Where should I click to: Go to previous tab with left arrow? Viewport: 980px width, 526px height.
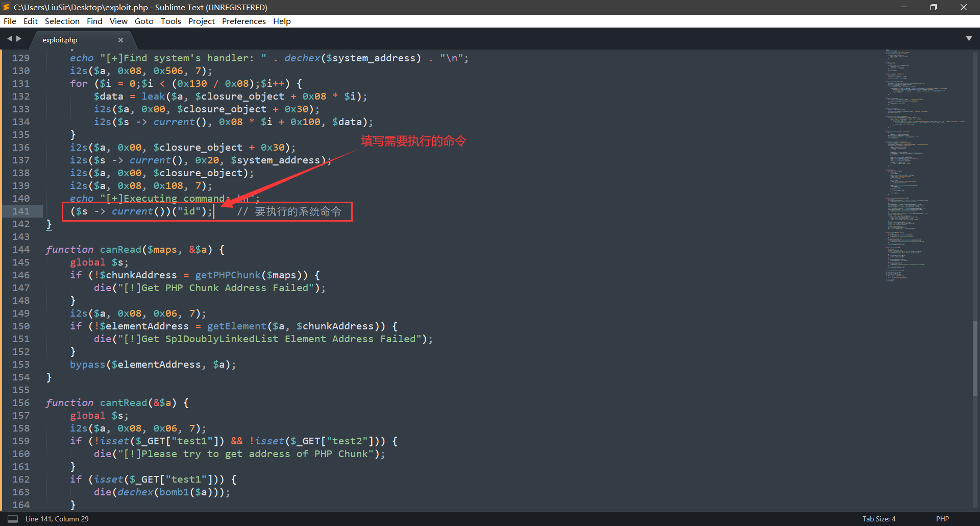(x=9, y=38)
